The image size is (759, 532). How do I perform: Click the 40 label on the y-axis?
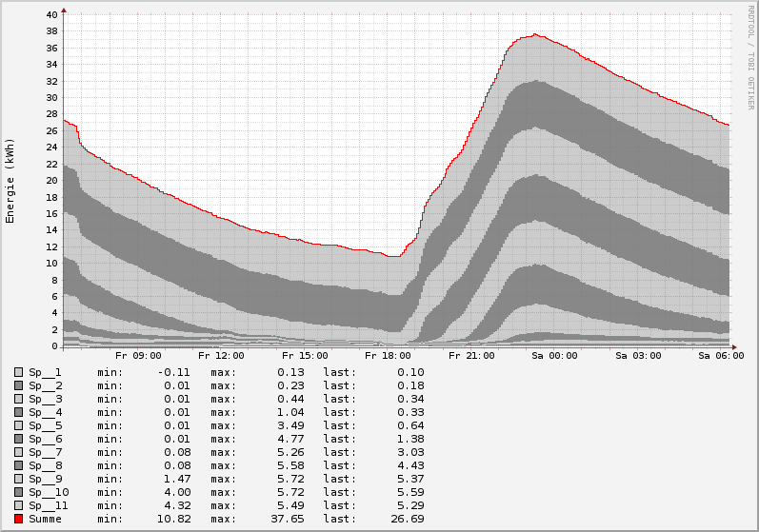pos(51,14)
